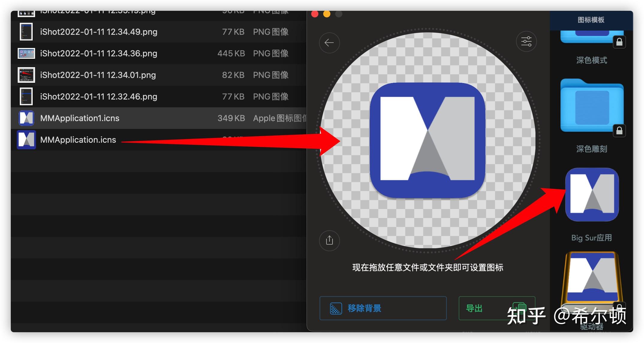Click the 445 KB size cell
The height and width of the screenshot is (343, 644).
coord(231,53)
